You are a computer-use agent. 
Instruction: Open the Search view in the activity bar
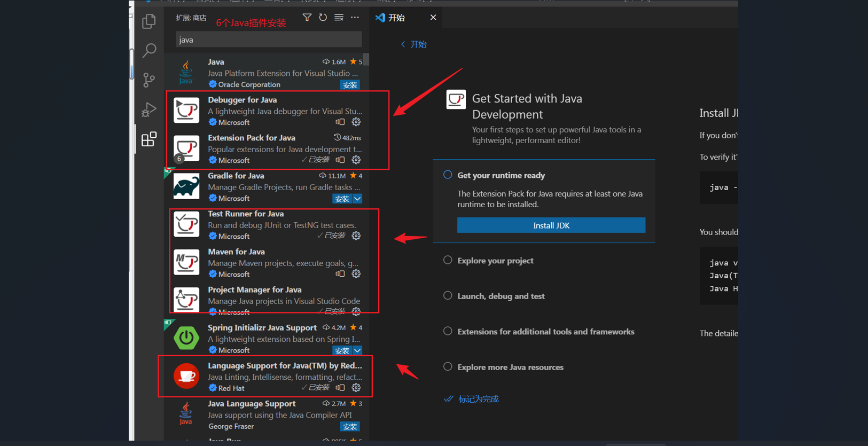click(x=149, y=50)
